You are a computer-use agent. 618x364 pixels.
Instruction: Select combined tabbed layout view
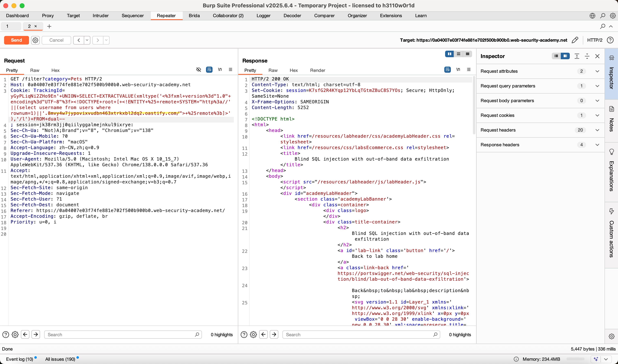[467, 54]
